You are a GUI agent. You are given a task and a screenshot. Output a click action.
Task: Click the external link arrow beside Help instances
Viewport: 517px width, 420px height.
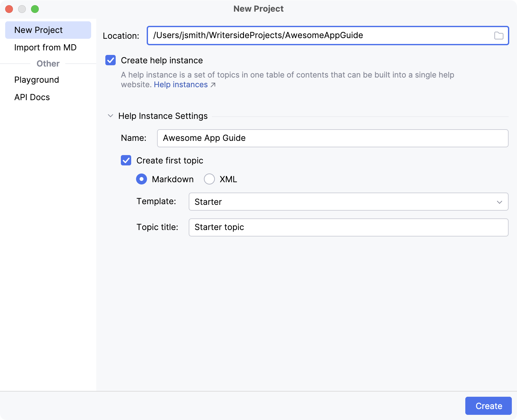213,85
